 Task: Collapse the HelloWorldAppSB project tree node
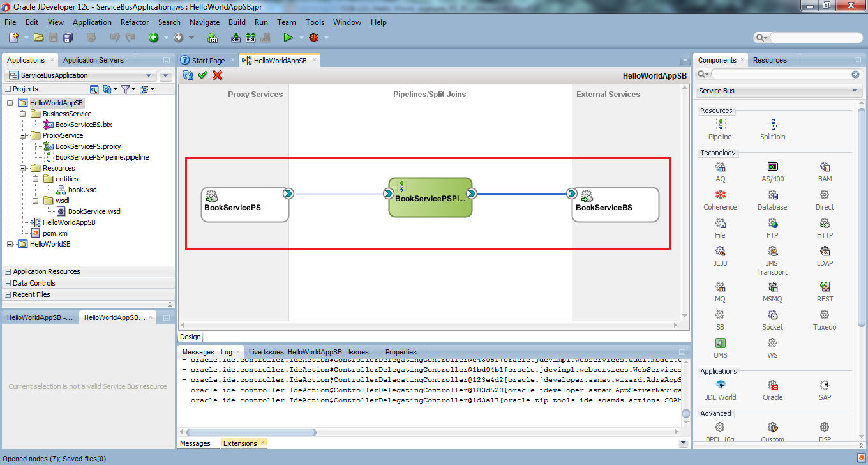click(10, 103)
